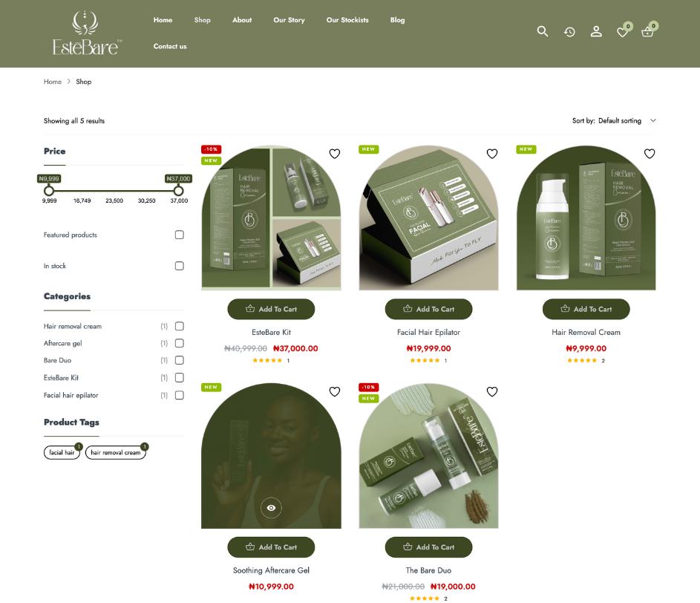Open wishlist heart icon in header
This screenshot has height=603, width=700.
(x=622, y=32)
